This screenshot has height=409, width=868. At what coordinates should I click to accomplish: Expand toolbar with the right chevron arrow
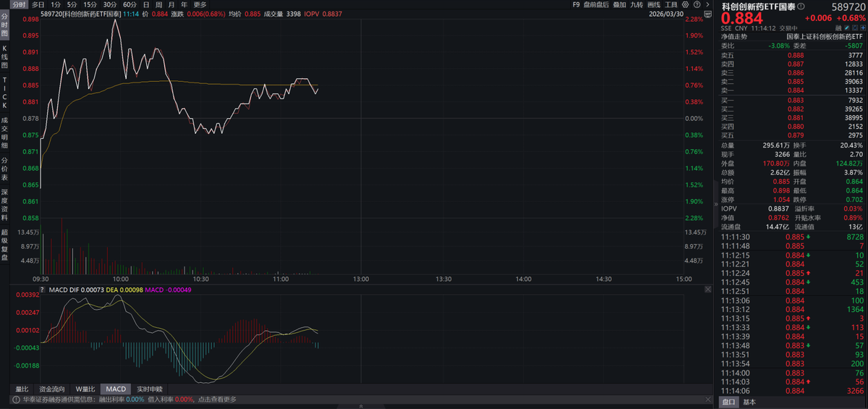(x=710, y=4)
